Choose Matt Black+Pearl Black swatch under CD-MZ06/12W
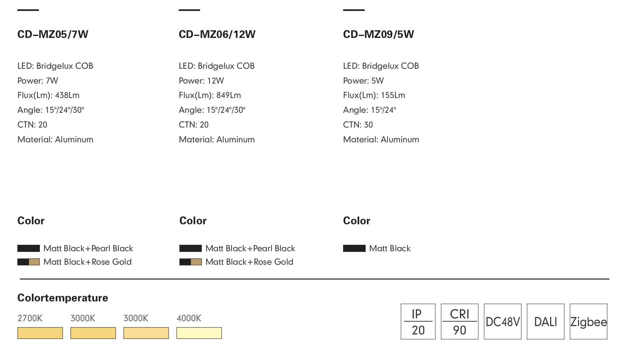 coord(190,248)
